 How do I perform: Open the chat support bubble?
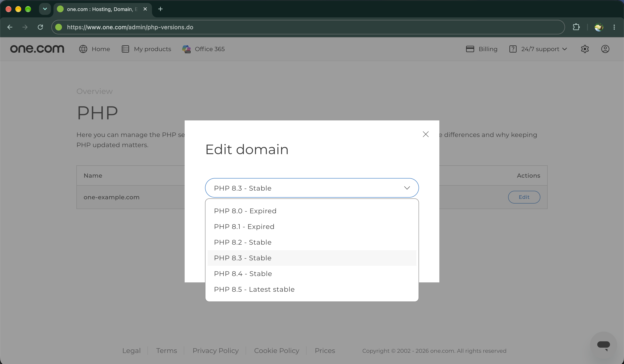point(603,345)
